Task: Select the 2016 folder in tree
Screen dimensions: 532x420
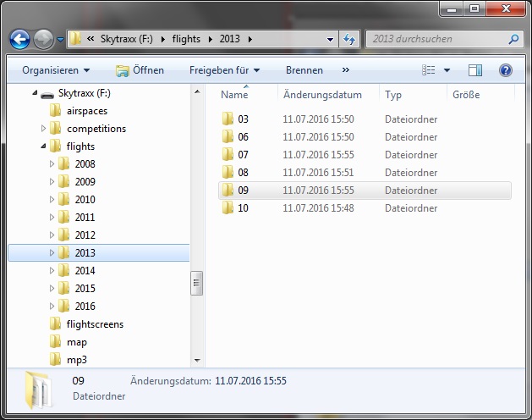Action: (85, 307)
